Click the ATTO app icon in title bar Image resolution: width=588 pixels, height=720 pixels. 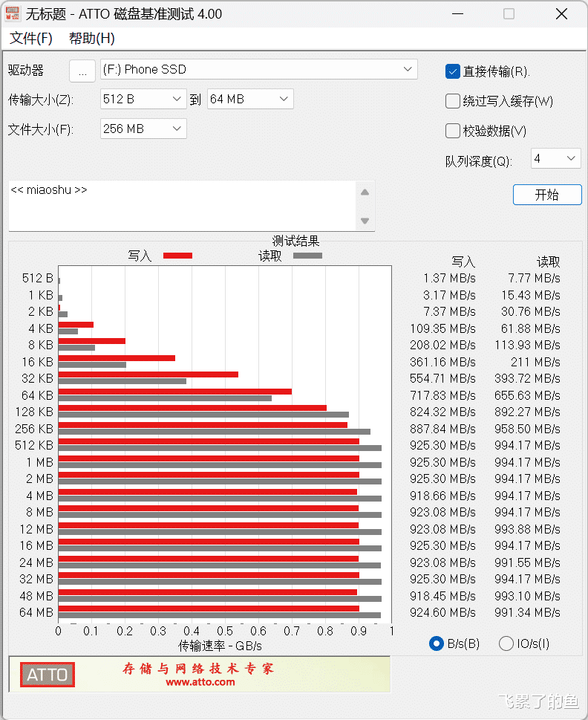[x=13, y=13]
